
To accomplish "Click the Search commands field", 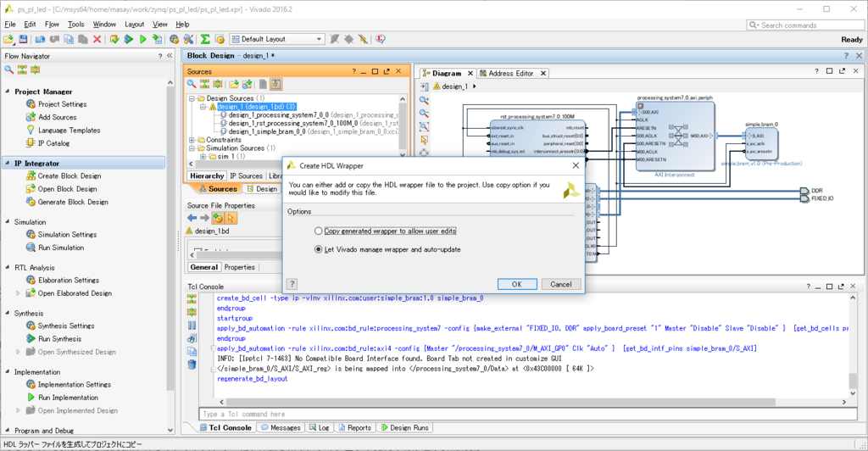I will click(x=805, y=25).
